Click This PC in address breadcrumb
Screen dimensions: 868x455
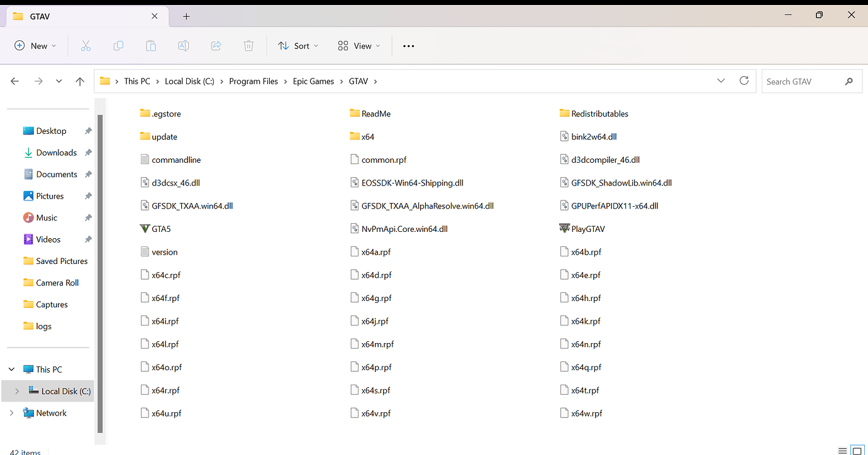click(137, 81)
